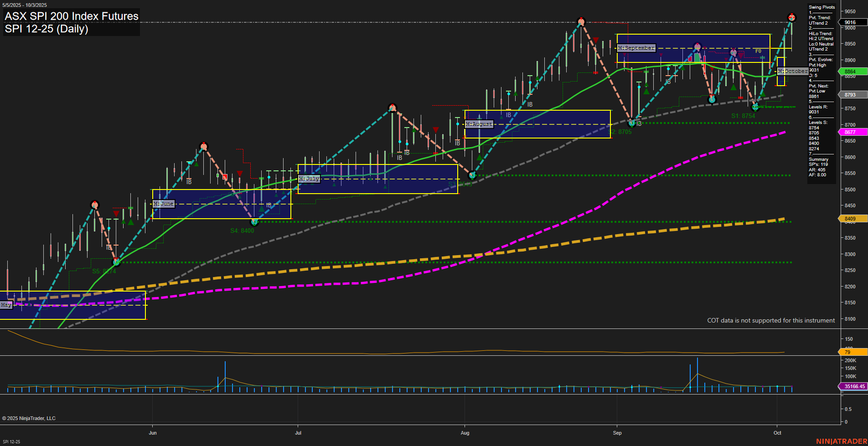Click the green 8864 price marker on the axis
The height and width of the screenshot is (446, 868).
851,72
